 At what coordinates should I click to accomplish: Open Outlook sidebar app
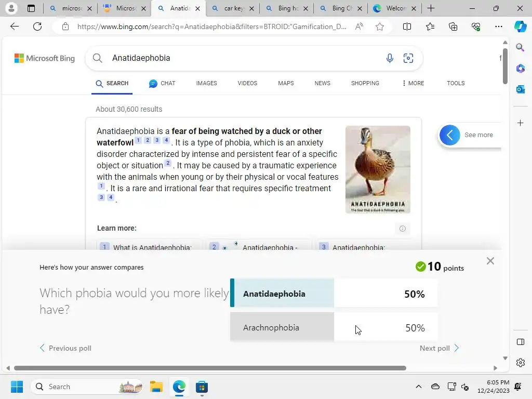(520, 89)
